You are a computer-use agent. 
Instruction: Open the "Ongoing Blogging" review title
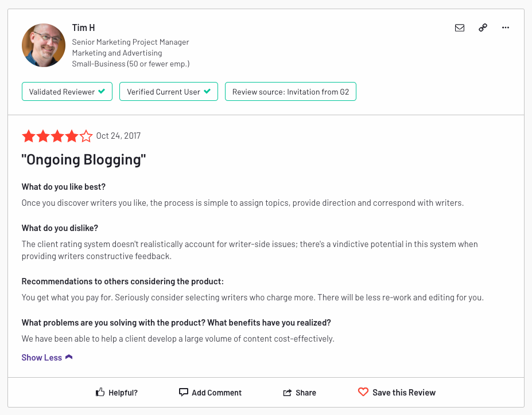tap(83, 159)
